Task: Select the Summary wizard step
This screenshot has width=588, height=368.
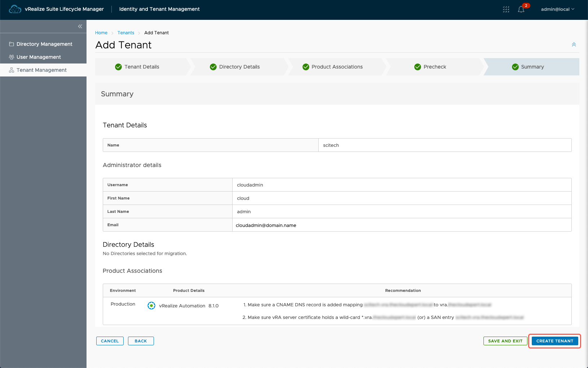Action: 532,67
